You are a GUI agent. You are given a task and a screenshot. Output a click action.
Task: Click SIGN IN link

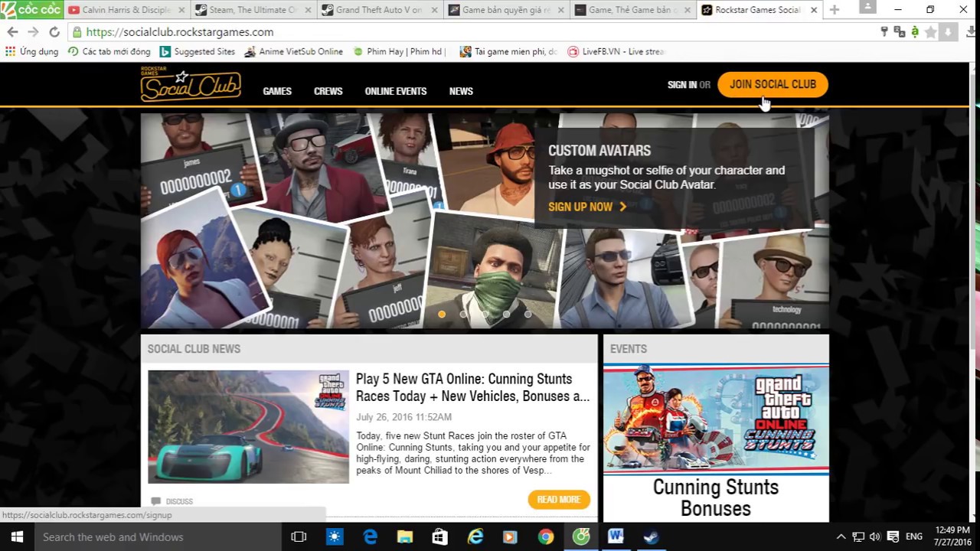tap(682, 85)
